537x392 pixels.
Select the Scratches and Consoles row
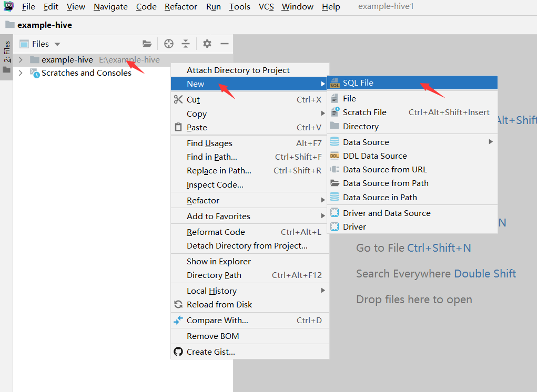click(92, 73)
